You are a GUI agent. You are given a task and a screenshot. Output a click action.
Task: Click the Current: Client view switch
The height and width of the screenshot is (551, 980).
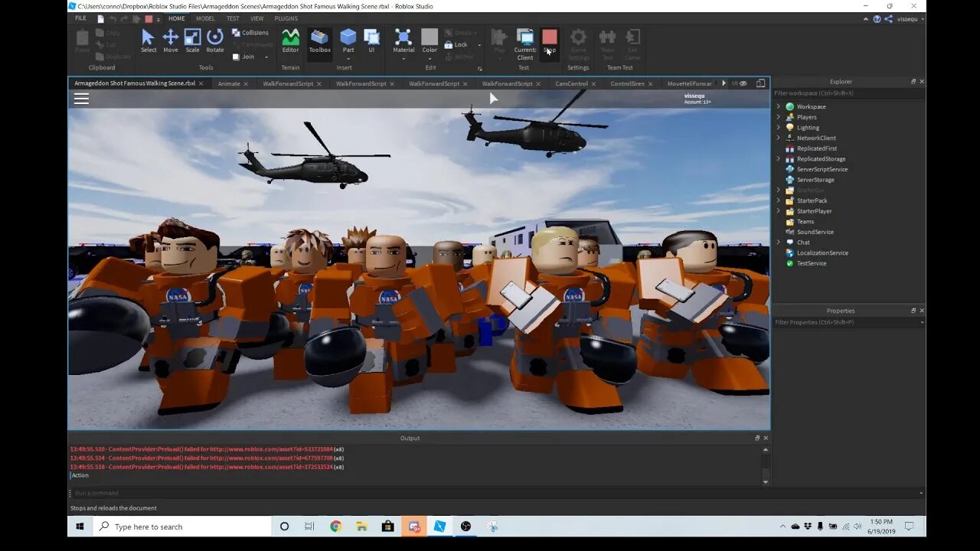pyautogui.click(x=525, y=44)
